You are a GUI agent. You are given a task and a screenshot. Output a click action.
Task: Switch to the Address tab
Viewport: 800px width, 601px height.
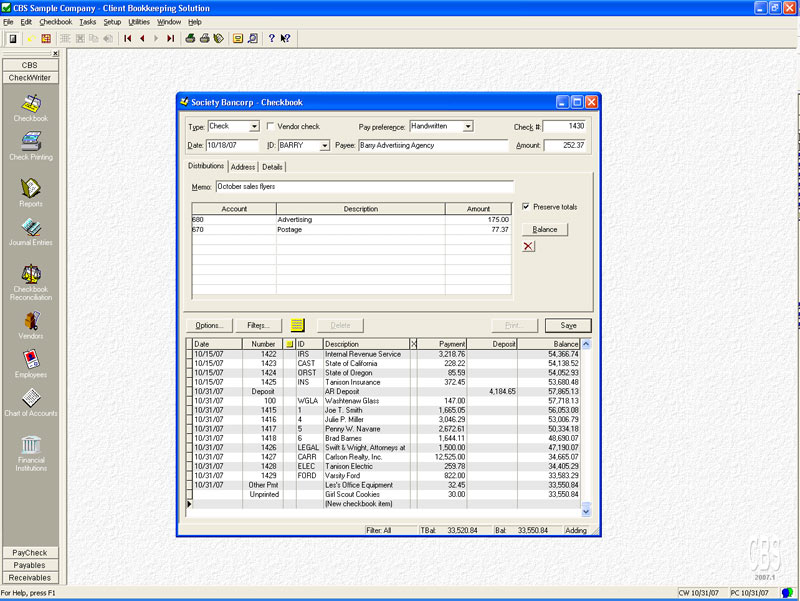(x=243, y=166)
